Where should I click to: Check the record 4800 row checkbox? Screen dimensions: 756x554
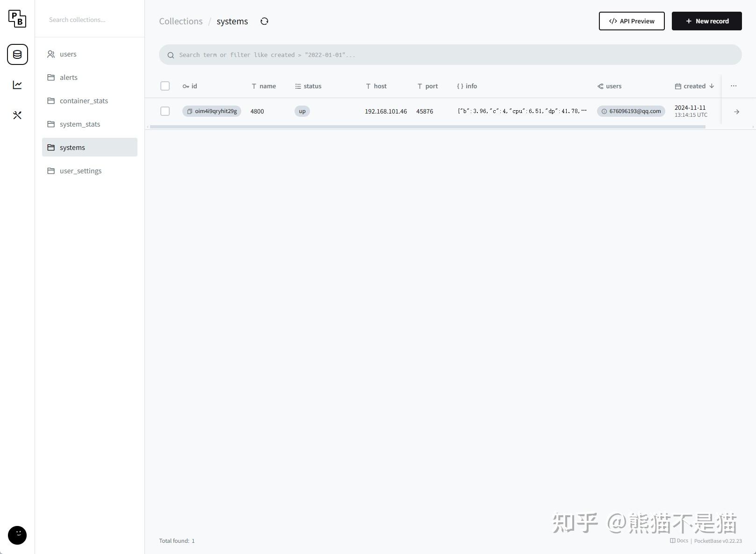pos(165,111)
